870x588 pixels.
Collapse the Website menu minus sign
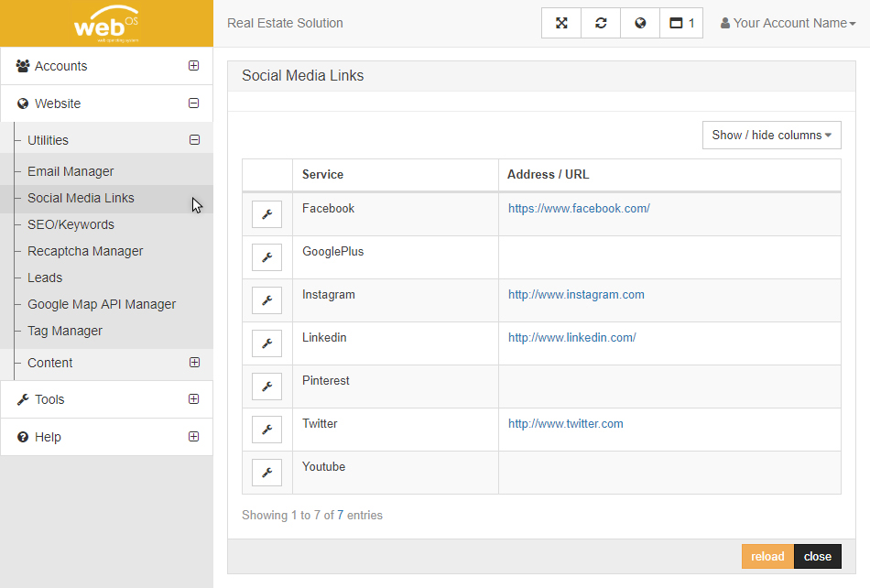point(193,103)
